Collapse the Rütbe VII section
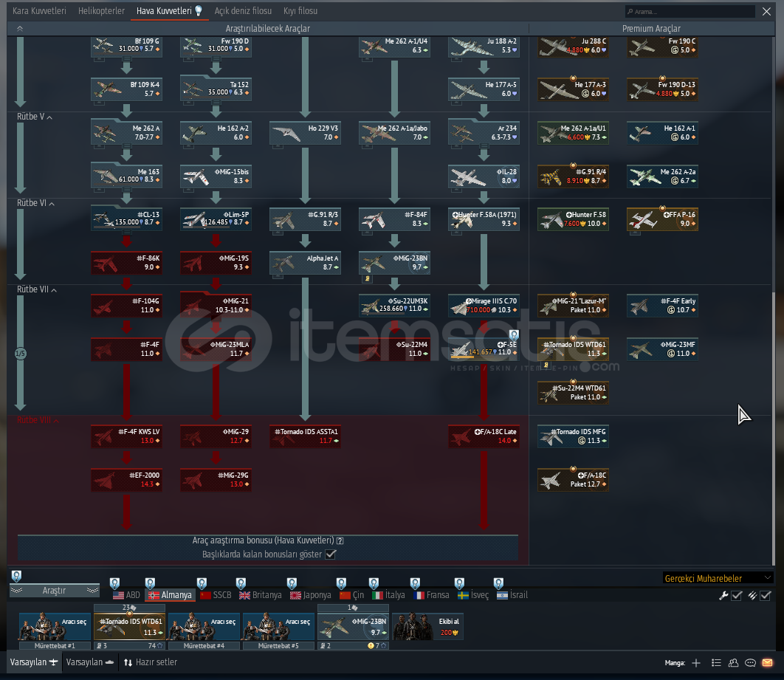The width and height of the screenshot is (784, 680). tap(36, 289)
